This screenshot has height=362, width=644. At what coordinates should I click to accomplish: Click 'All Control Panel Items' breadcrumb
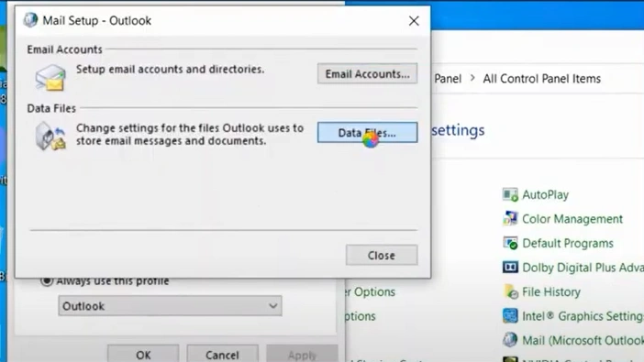542,79
